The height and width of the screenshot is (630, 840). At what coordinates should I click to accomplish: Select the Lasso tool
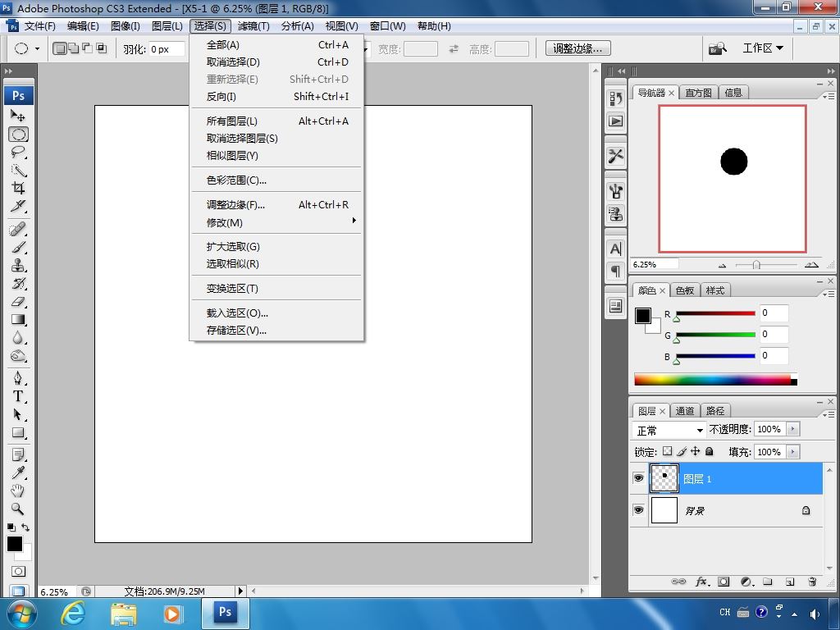pos(18,152)
